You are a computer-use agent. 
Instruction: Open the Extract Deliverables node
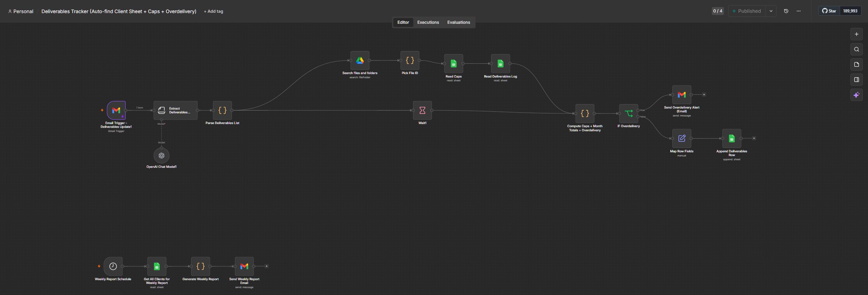pos(175,110)
